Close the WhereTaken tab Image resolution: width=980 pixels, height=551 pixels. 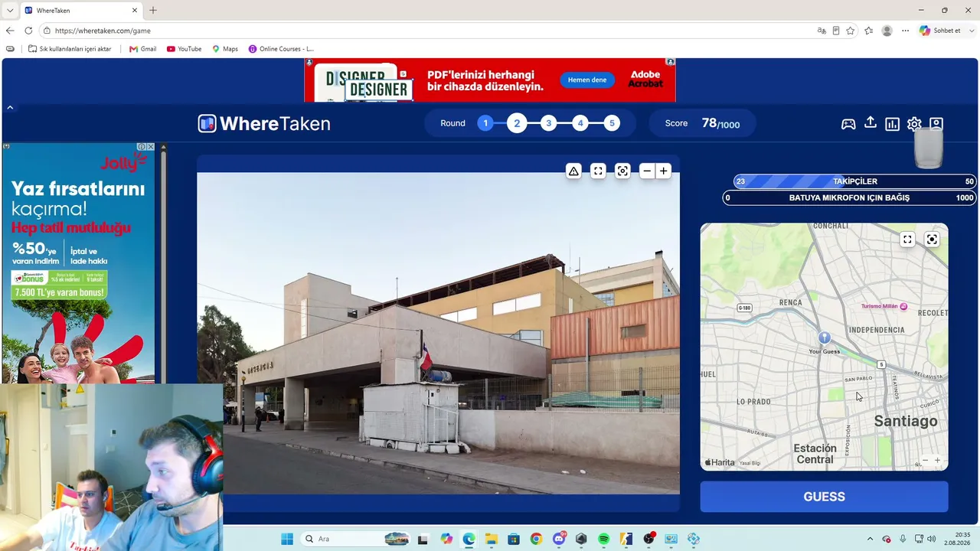click(135, 10)
